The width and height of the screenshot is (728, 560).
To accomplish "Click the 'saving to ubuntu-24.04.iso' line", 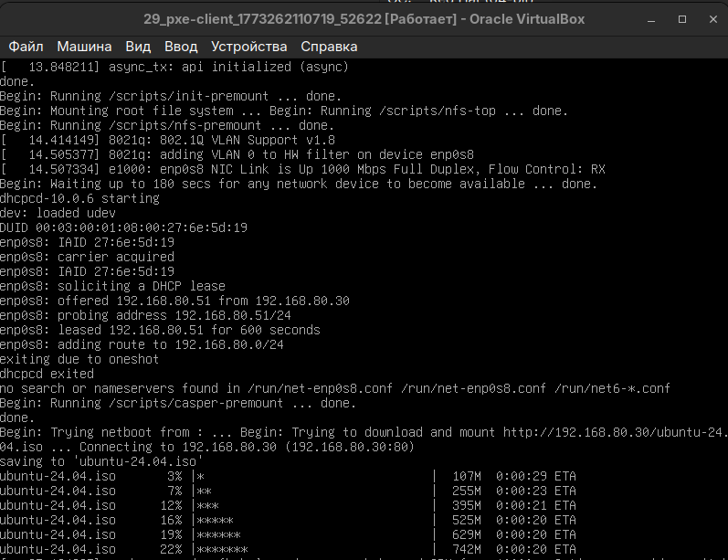I will (98, 461).
